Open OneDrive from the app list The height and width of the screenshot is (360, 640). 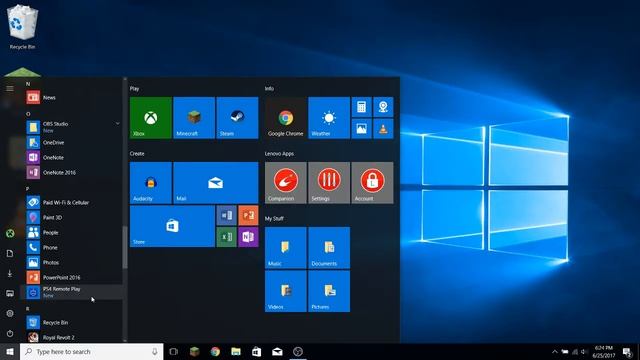[71, 142]
